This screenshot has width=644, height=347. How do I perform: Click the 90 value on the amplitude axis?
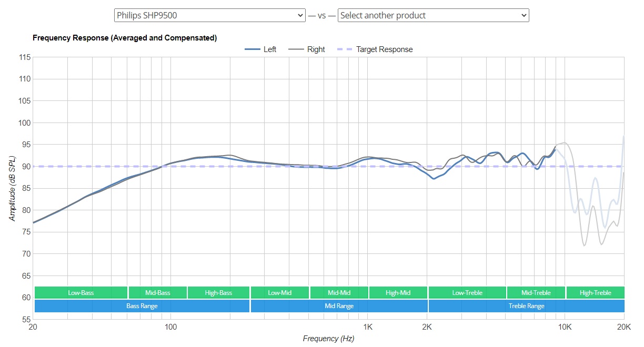tap(26, 166)
